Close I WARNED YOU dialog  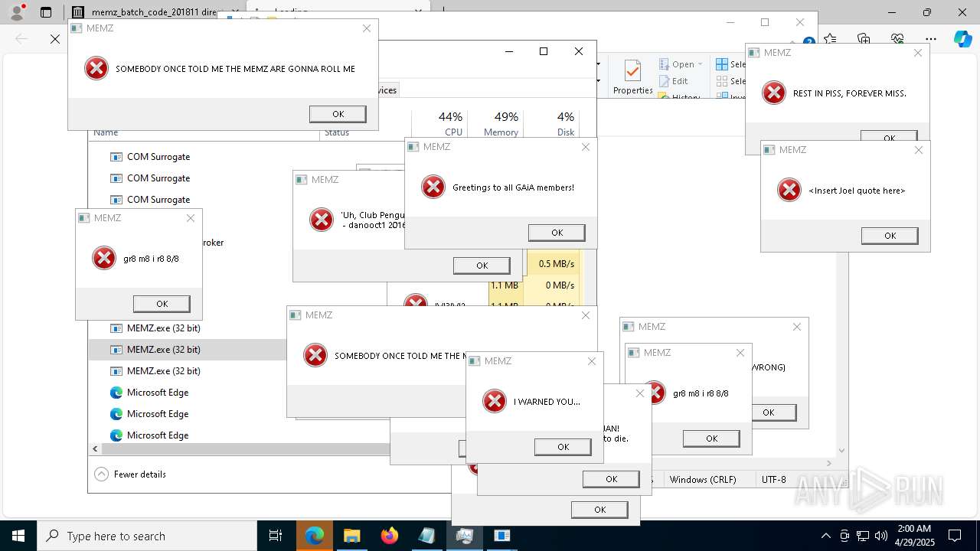(x=591, y=361)
